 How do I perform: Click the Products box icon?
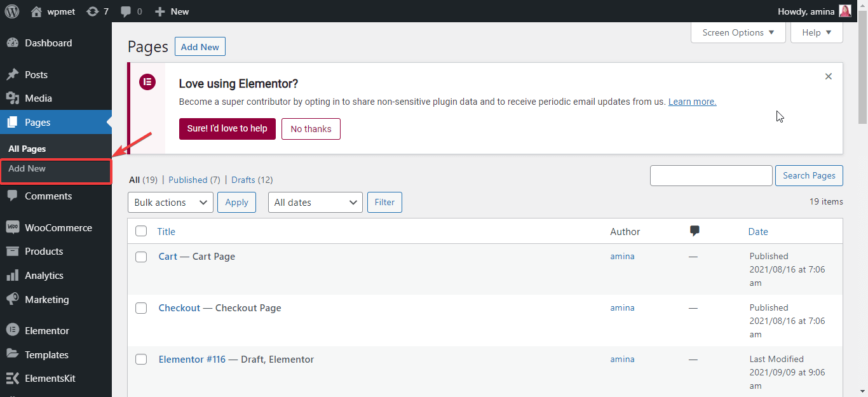pos(12,252)
